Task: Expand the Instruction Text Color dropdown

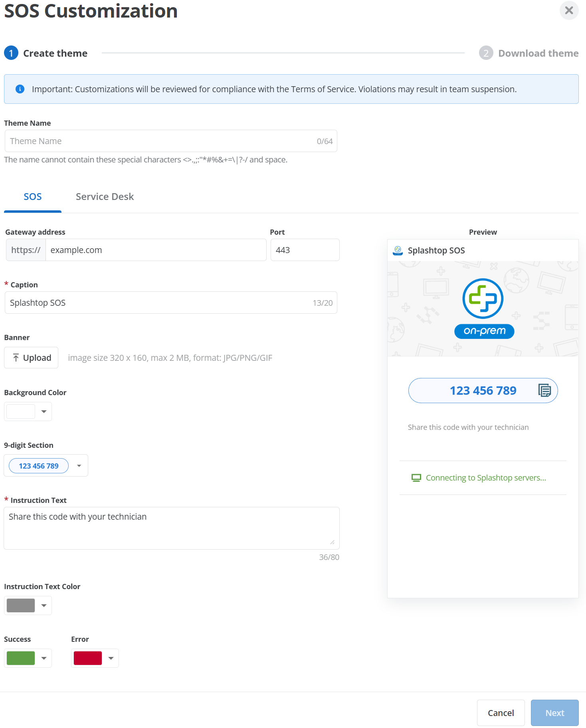Action: (x=44, y=605)
